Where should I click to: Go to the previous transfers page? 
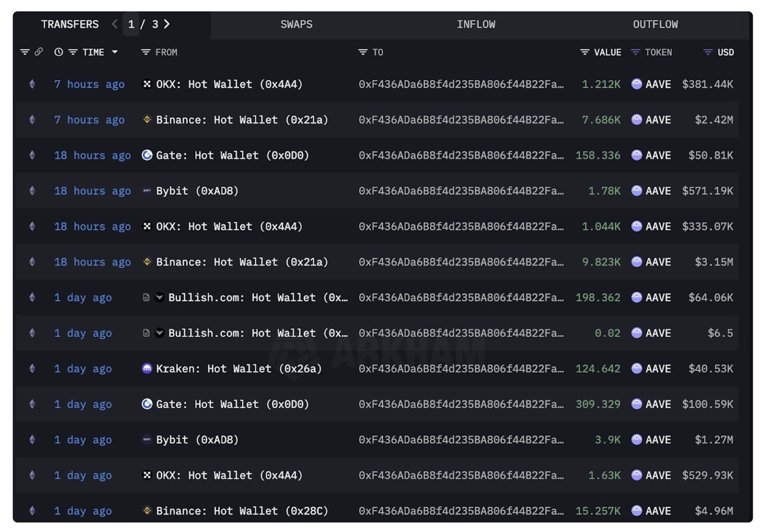[115, 24]
